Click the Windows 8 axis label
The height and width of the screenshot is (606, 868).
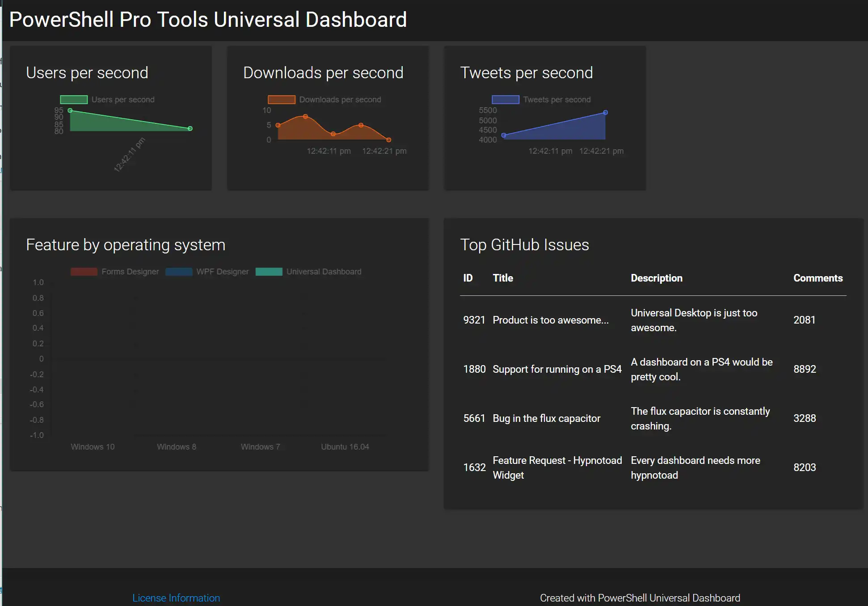click(x=177, y=447)
